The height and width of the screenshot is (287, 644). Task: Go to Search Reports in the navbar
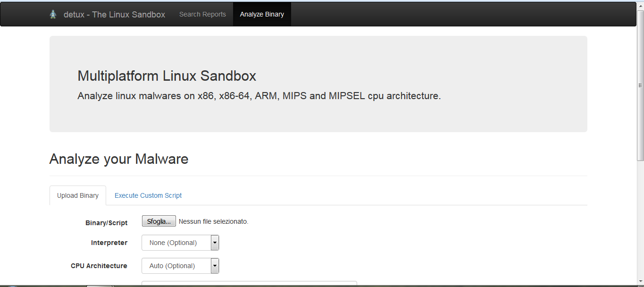(x=202, y=14)
